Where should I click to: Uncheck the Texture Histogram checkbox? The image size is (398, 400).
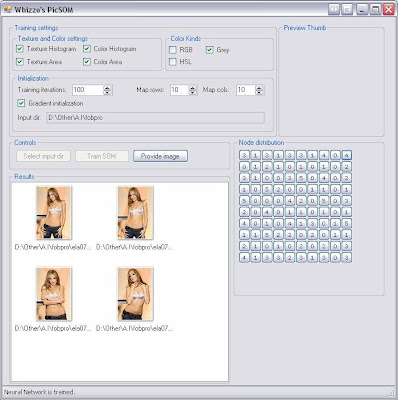pyautogui.click(x=20, y=49)
